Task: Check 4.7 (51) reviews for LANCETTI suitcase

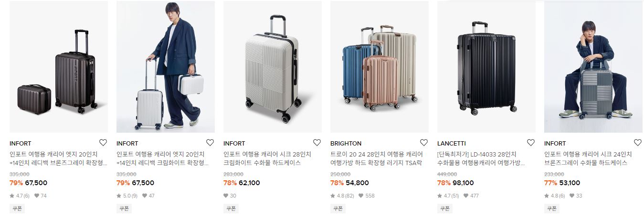Action: pyautogui.click(x=449, y=196)
